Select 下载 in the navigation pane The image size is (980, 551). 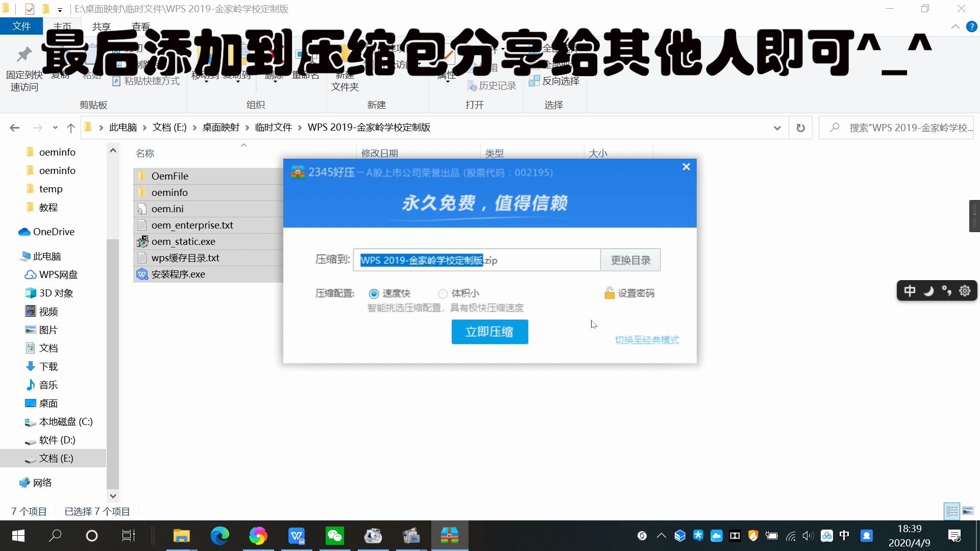(48, 367)
